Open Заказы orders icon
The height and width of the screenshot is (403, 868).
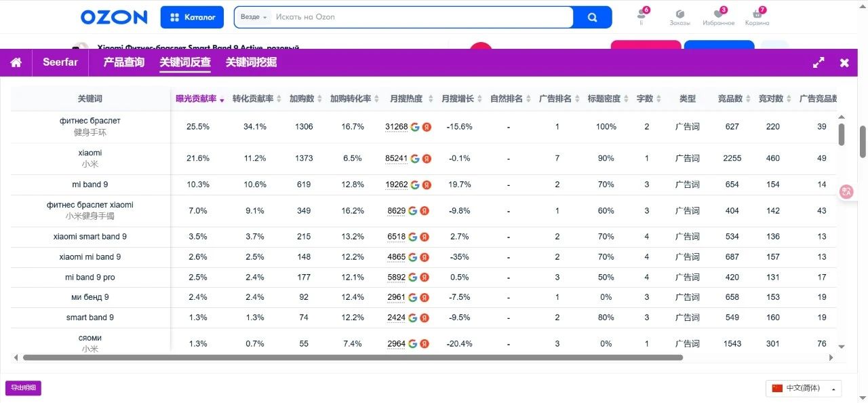[679, 17]
